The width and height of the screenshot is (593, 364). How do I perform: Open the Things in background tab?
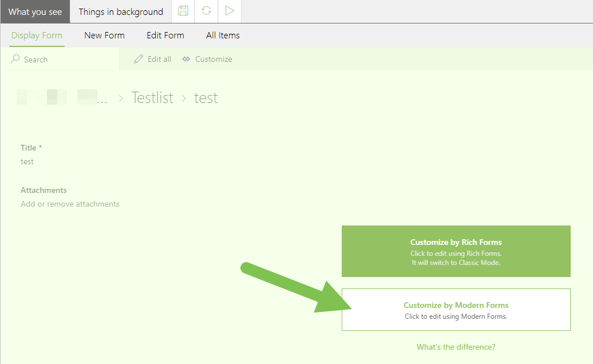(121, 11)
